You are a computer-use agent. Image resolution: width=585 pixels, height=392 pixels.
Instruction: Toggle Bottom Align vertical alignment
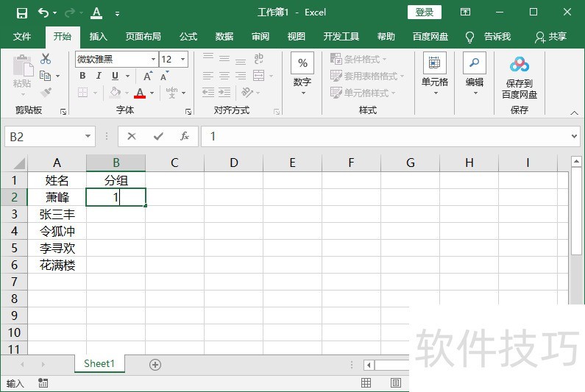click(241, 61)
